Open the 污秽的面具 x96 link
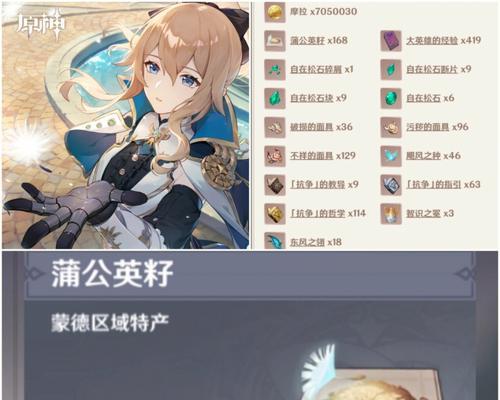Screen dimensions: 500x400 click(x=437, y=127)
